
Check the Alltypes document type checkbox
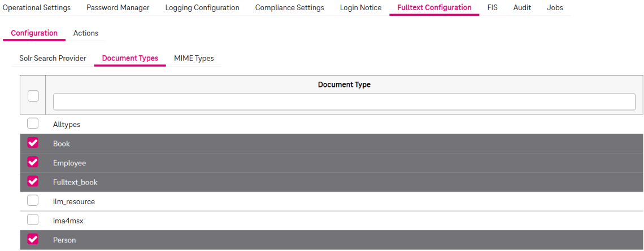coord(33,124)
